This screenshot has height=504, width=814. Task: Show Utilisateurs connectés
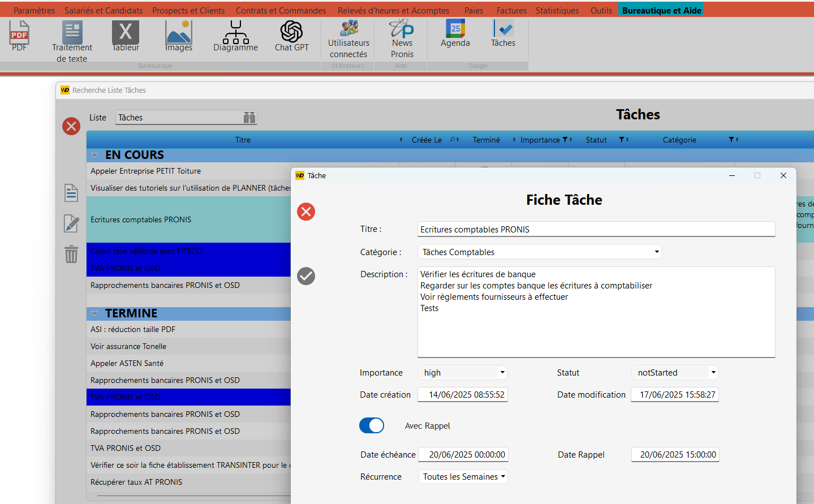348,39
